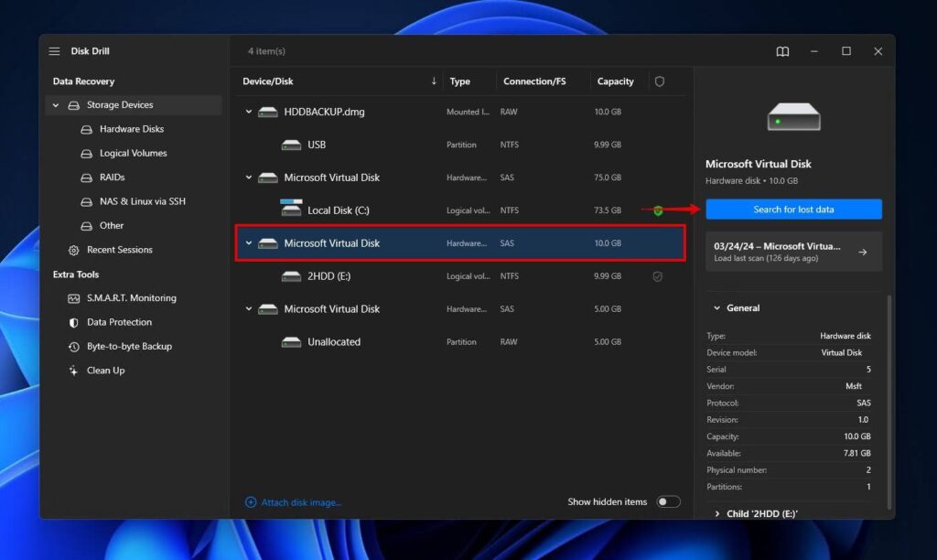Collapse the General details section
937x560 pixels.
[716, 307]
